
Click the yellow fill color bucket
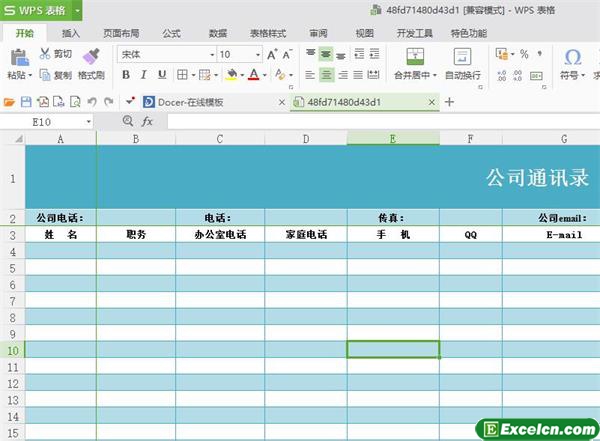pyautogui.click(x=230, y=75)
